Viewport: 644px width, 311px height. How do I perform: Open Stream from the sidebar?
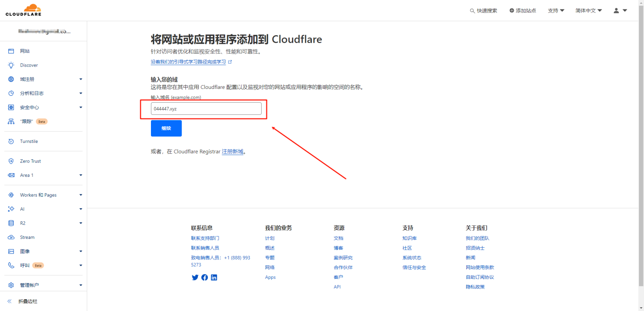(26, 237)
